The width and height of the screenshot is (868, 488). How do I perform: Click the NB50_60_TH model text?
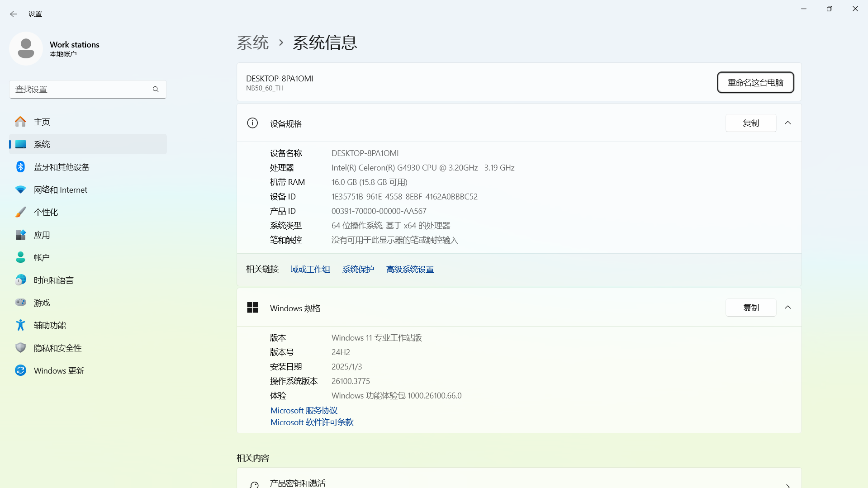click(265, 88)
